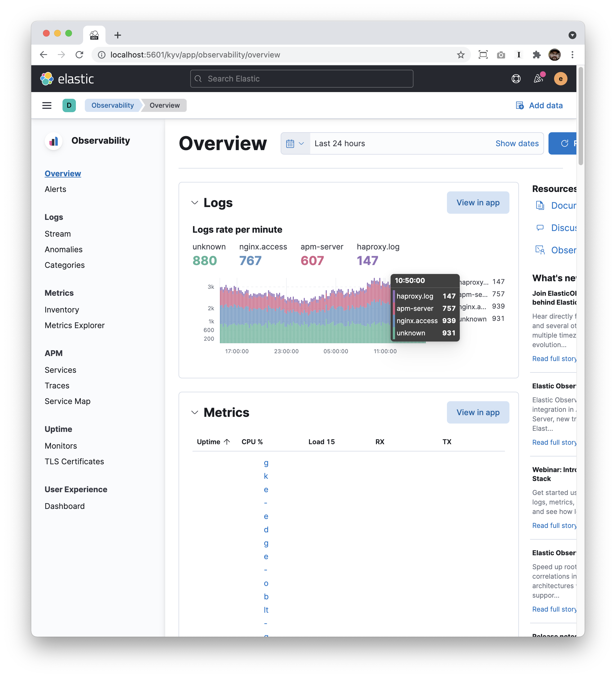Open the help menu lifebuoy icon
Viewport: 616px width, 678px height.
coord(516,79)
